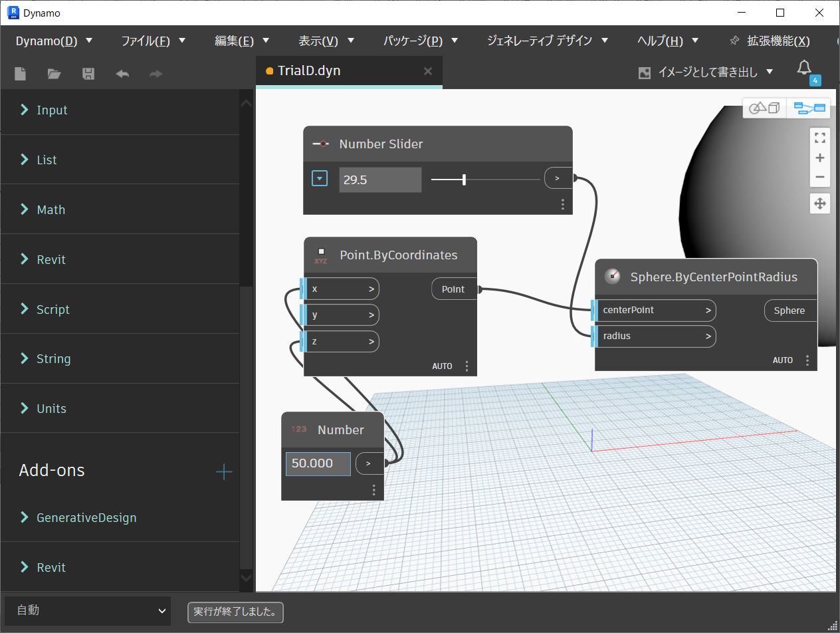840x633 pixels.
Task: Open the Number node options dots
Action: point(374,490)
